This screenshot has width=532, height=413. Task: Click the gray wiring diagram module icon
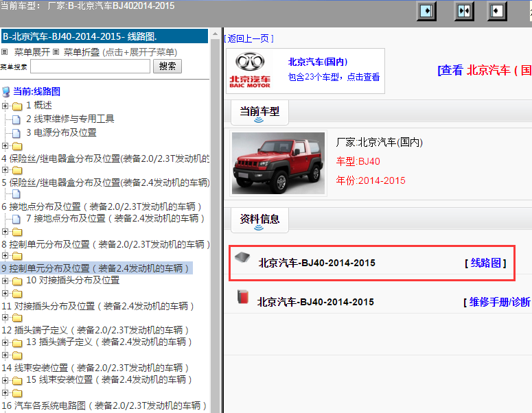click(x=242, y=258)
